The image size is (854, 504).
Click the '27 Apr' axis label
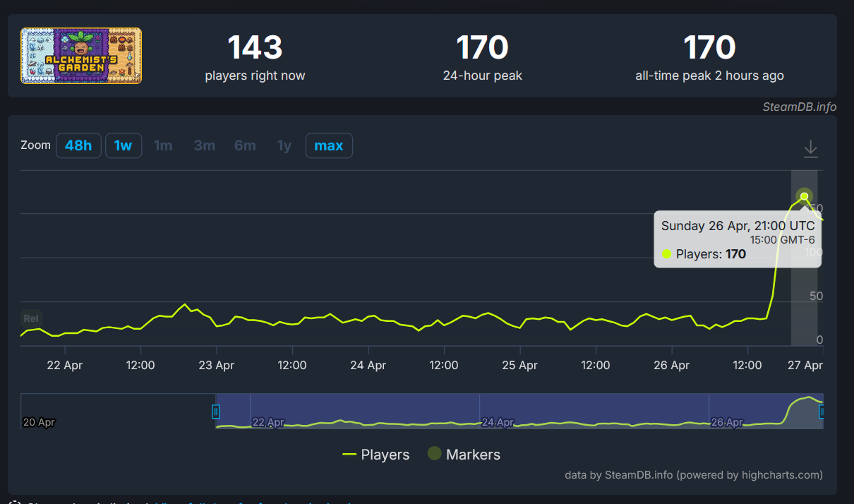point(805,366)
